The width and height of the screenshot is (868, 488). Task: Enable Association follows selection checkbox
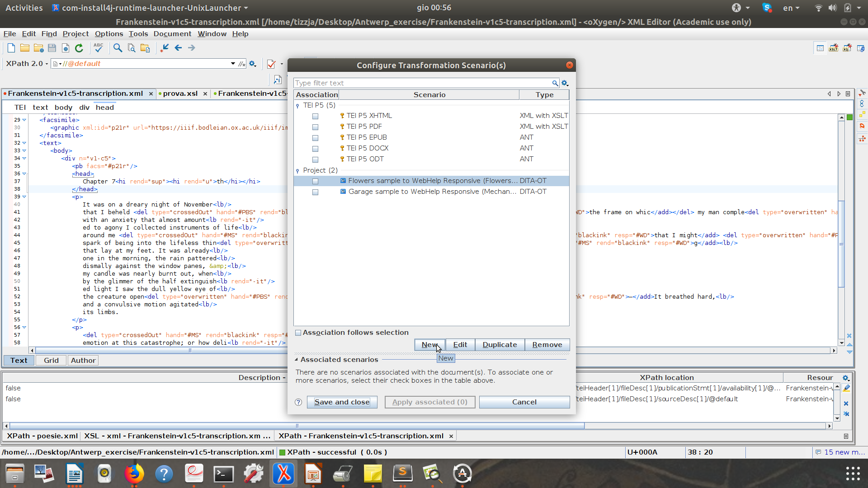(298, 333)
